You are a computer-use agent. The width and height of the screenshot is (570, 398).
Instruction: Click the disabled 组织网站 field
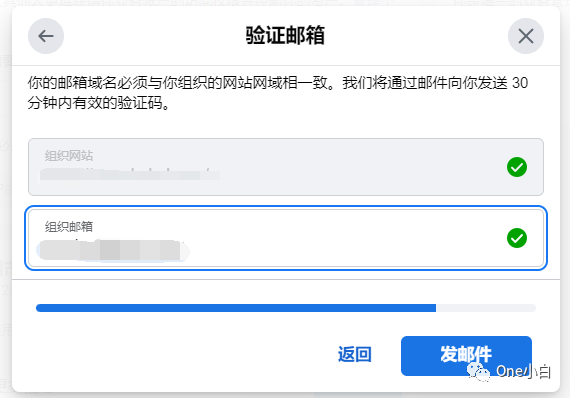[x=286, y=167]
